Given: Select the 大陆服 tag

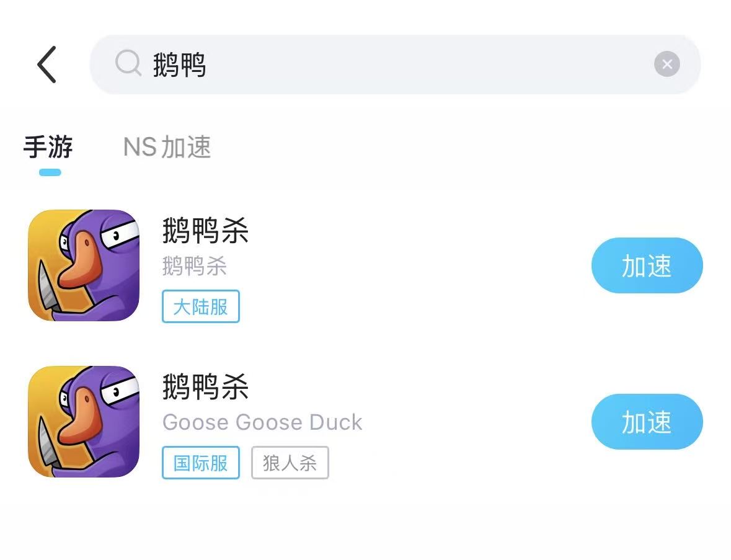Looking at the screenshot, I should point(201,306).
